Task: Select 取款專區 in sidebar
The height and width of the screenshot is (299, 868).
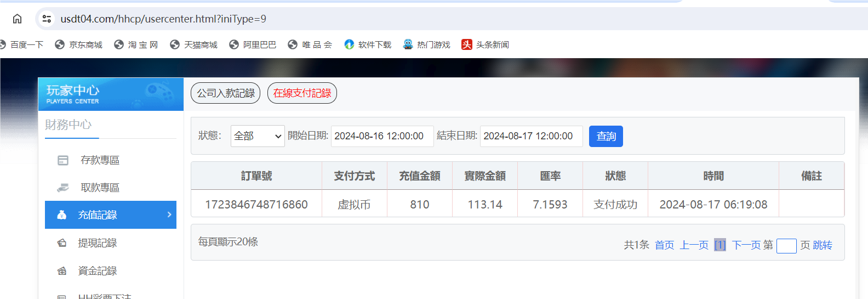Action: coord(111,188)
